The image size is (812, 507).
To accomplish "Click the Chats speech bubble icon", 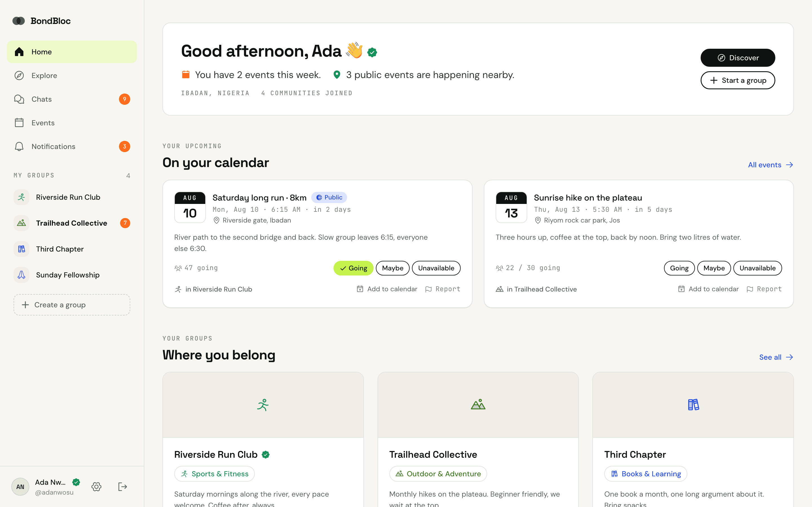I will click(19, 99).
